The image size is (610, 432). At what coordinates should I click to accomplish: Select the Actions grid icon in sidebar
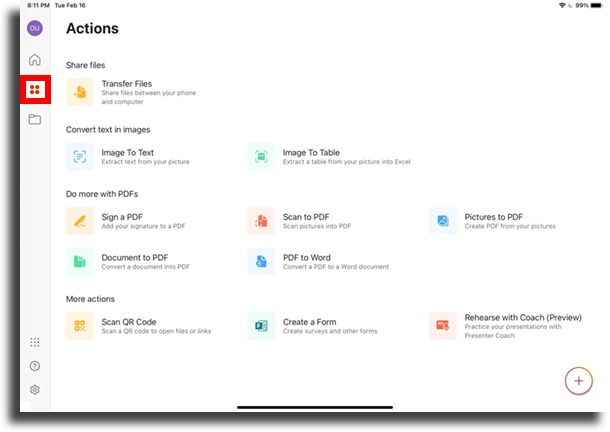coord(35,90)
